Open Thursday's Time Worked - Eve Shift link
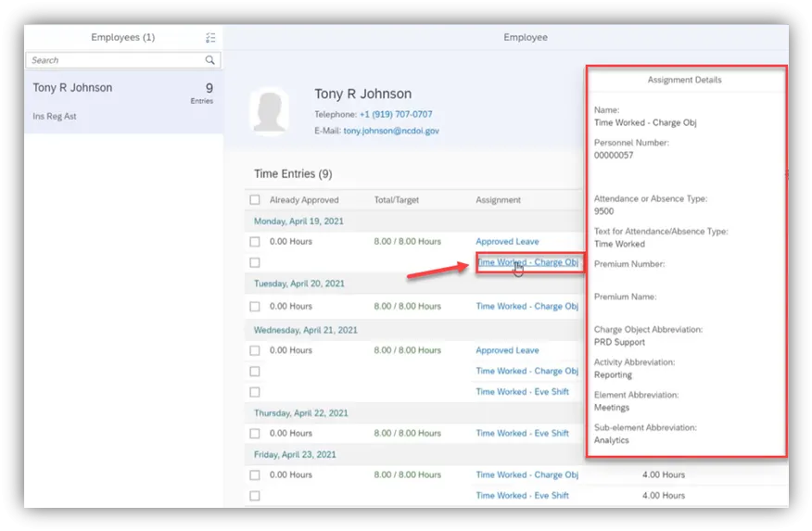The width and height of the screenshot is (812, 531). pyautogui.click(x=522, y=434)
